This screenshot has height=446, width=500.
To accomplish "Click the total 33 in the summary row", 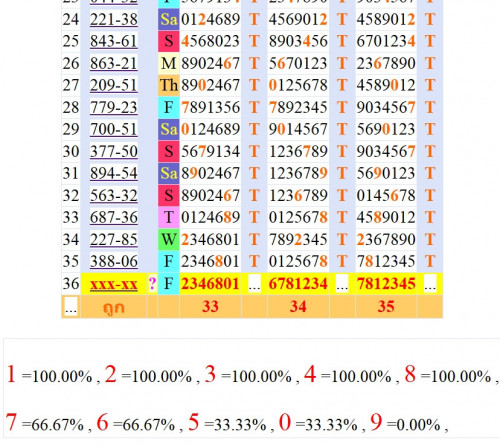I will pos(210,306).
